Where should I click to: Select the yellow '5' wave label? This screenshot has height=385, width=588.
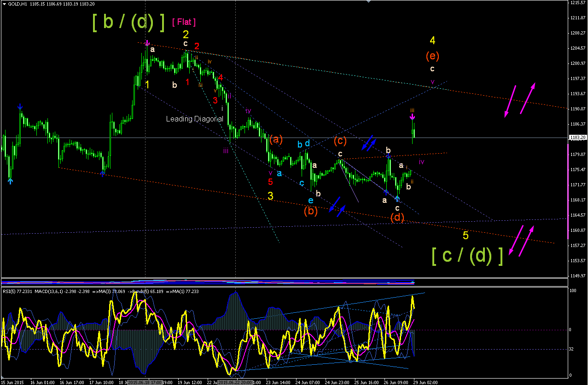466,236
